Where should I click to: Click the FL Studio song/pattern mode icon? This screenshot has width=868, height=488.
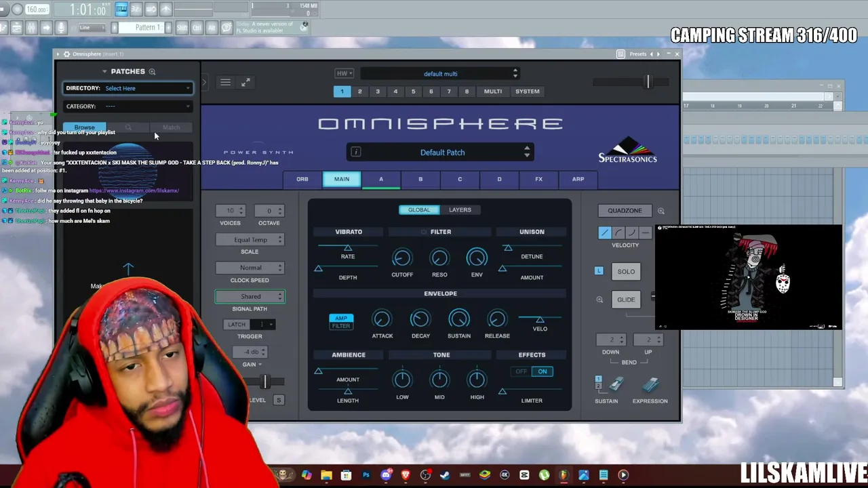(121, 9)
